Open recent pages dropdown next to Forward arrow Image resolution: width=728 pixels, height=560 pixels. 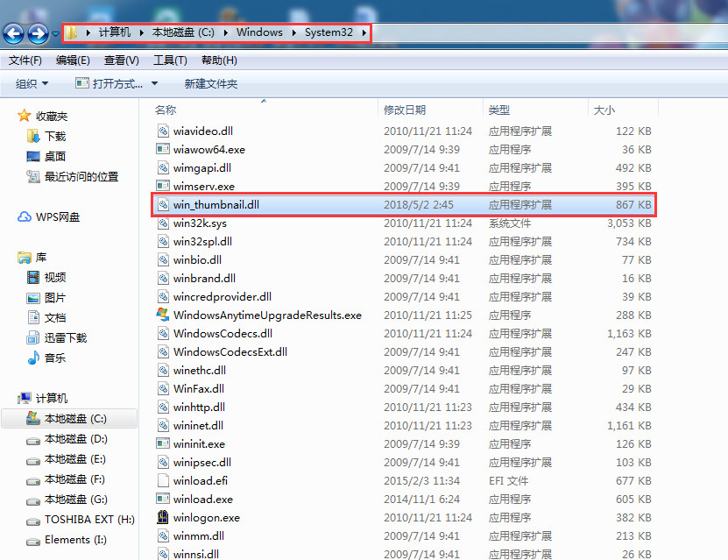click(x=55, y=33)
